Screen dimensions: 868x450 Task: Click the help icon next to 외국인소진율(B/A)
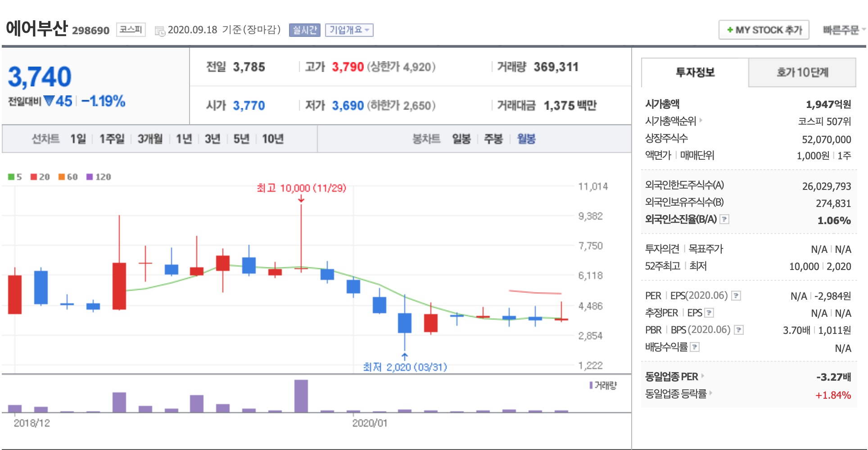pyautogui.click(x=724, y=219)
